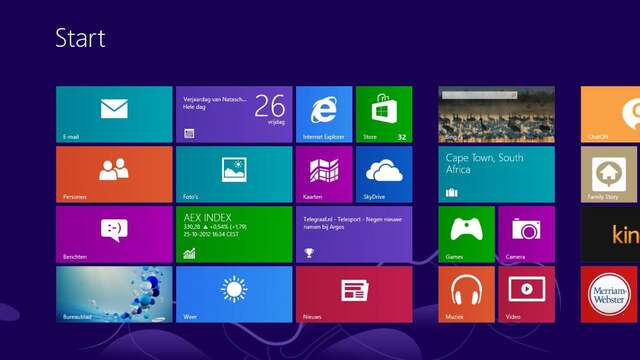
Task: Open the Weer weather tile
Action: 234,294
